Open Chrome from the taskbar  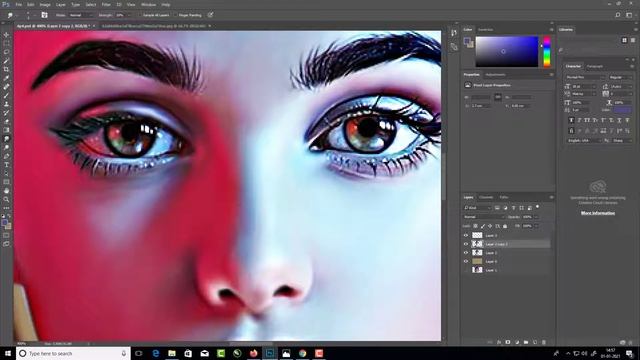(302, 353)
